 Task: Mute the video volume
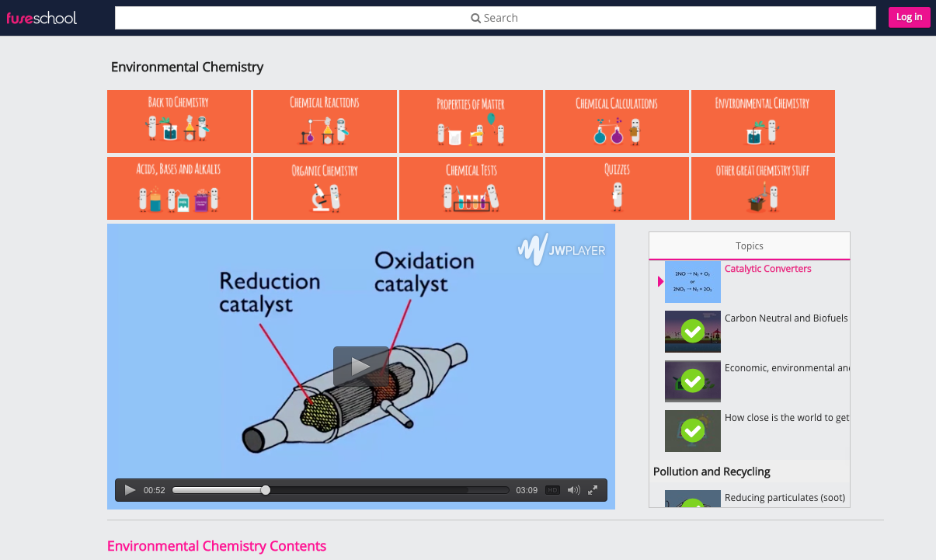coord(572,489)
